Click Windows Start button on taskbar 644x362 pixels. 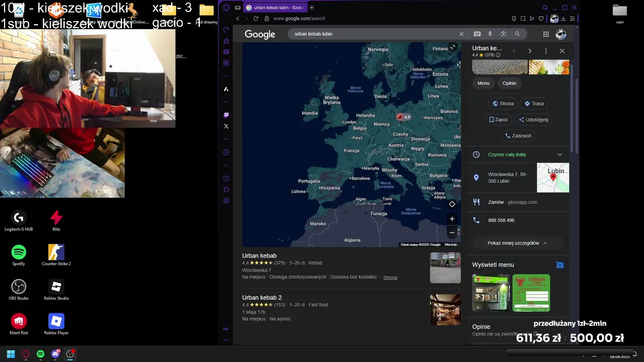11,354
